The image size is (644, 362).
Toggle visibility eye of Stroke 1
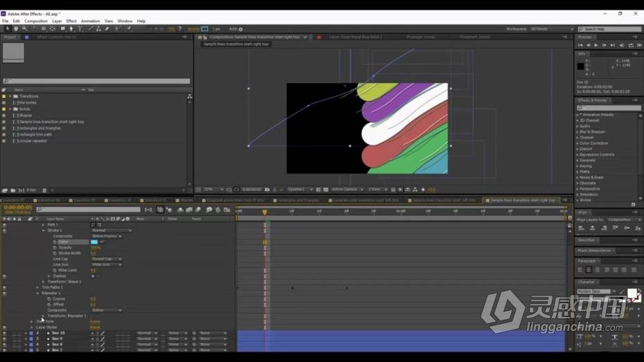(5, 230)
